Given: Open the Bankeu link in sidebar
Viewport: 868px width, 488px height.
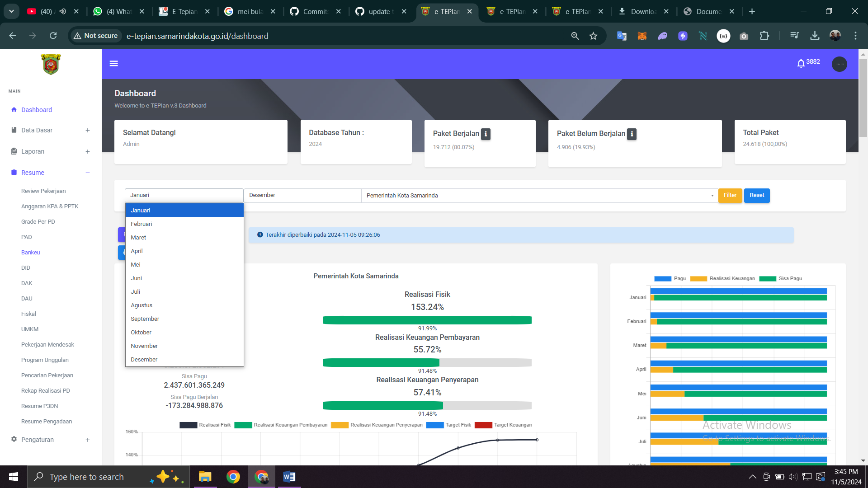Looking at the screenshot, I should (x=30, y=253).
